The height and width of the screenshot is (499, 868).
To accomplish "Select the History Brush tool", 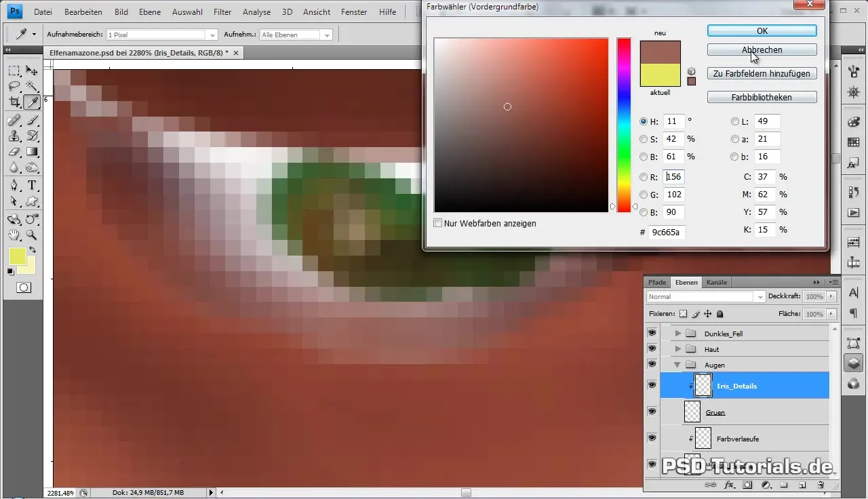I will pos(32,136).
